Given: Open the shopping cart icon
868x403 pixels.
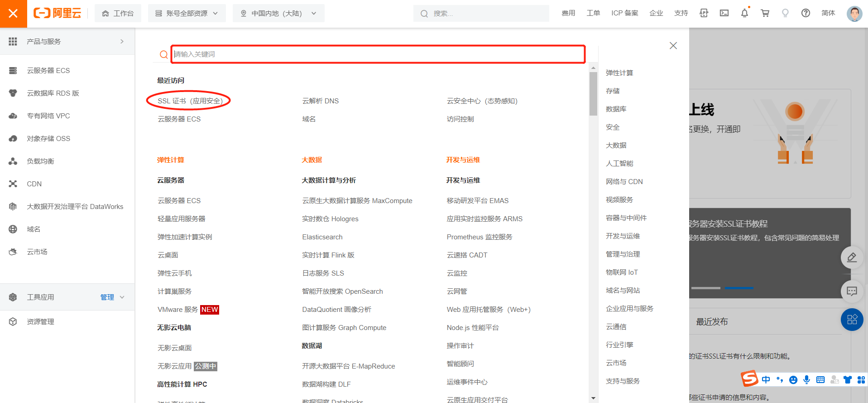Looking at the screenshot, I should (765, 13).
